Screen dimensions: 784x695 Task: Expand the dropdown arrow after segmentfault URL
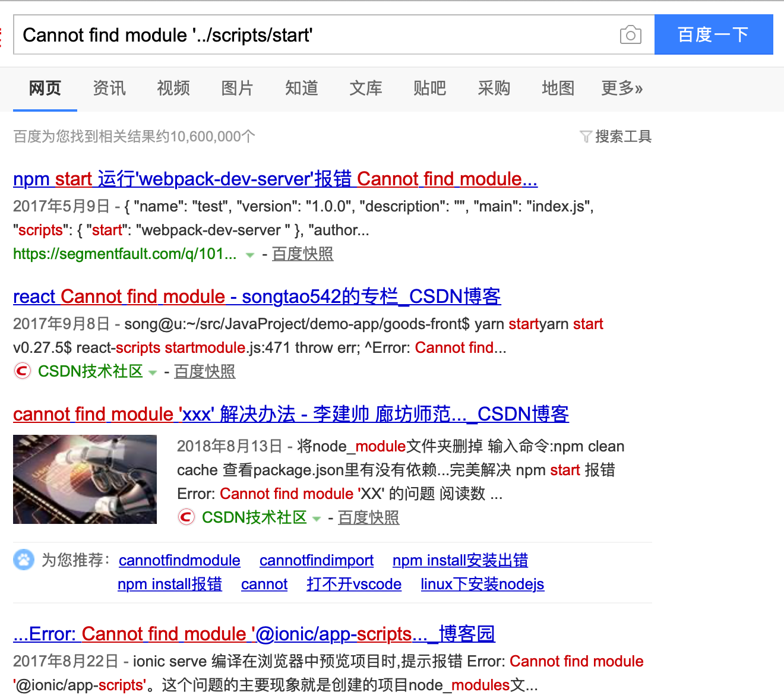click(x=250, y=254)
